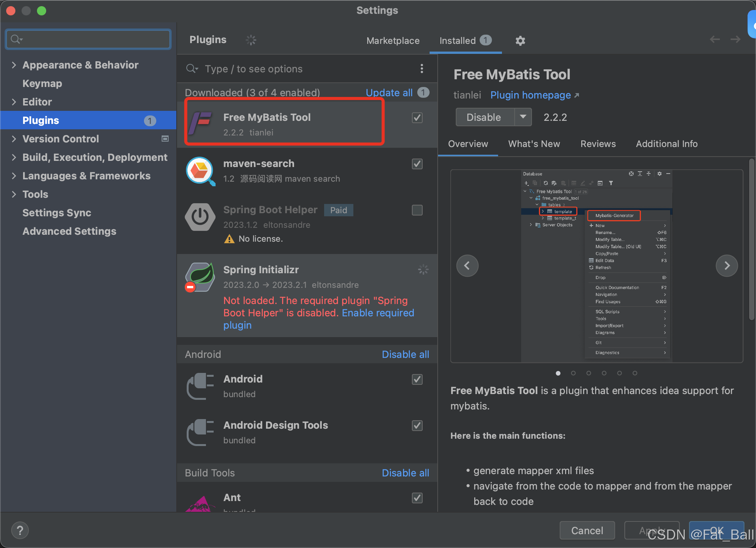Image resolution: width=756 pixels, height=548 pixels.
Task: Toggle the Android Design Tools checkbox
Action: coord(417,426)
